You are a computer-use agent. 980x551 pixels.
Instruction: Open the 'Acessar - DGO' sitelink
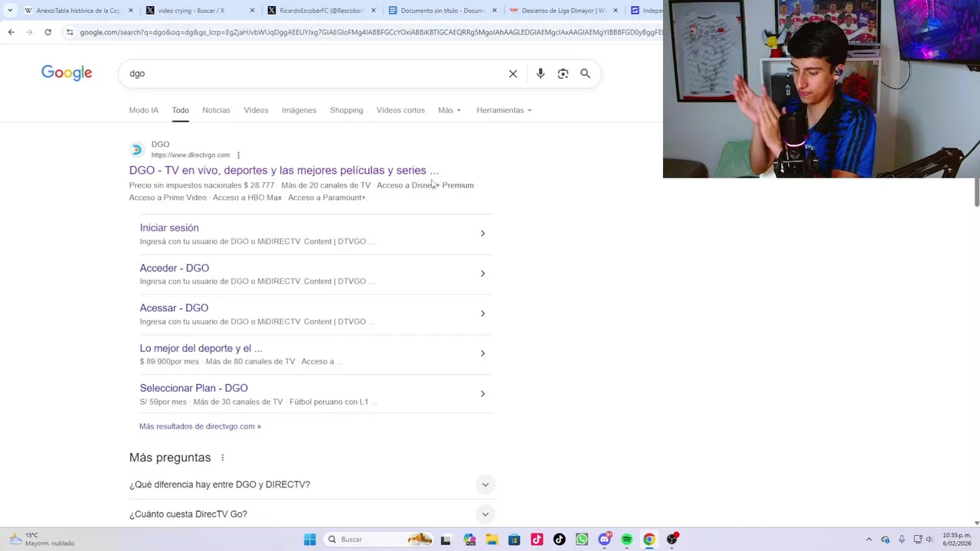pos(174,308)
